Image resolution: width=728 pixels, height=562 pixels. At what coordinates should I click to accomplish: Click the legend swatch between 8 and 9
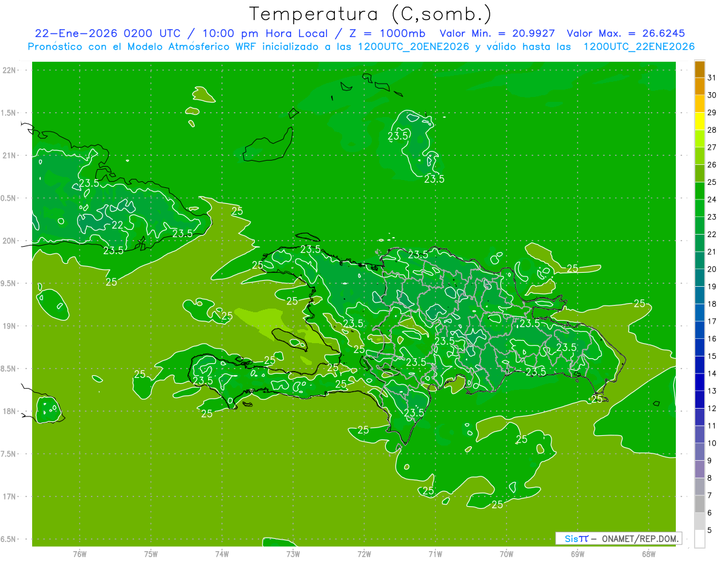(699, 469)
